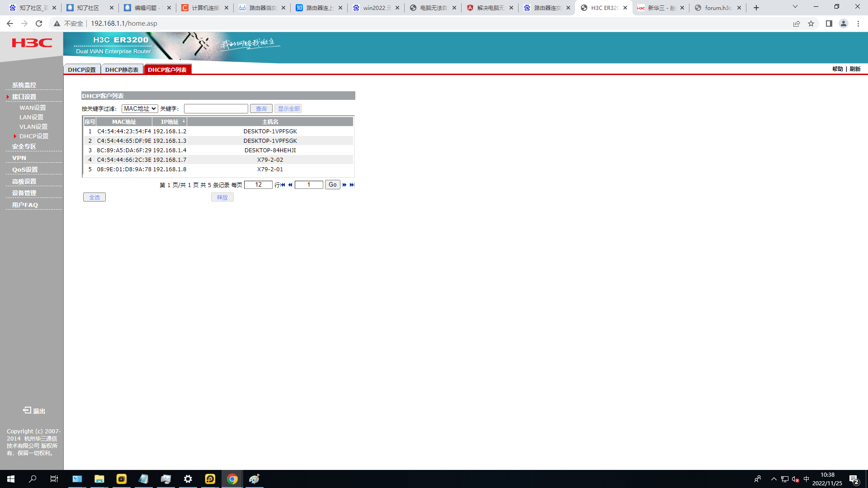Go to the first page of records
Image resolution: width=868 pixels, height=488 pixels.
pyautogui.click(x=283, y=185)
